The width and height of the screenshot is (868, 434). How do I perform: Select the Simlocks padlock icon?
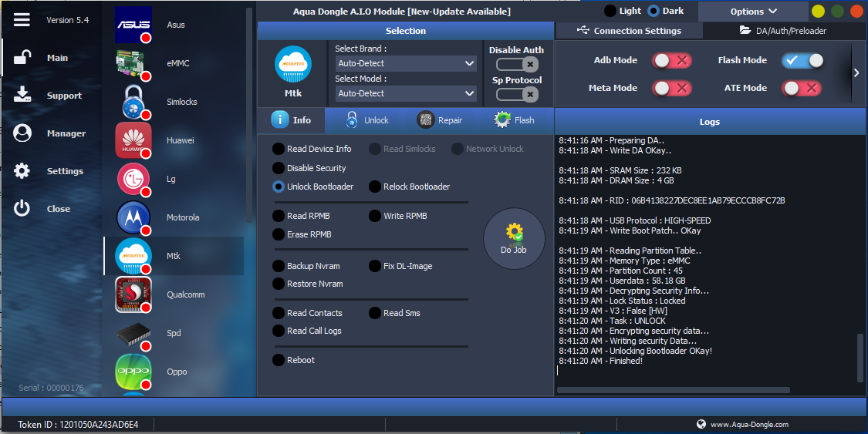(x=133, y=102)
